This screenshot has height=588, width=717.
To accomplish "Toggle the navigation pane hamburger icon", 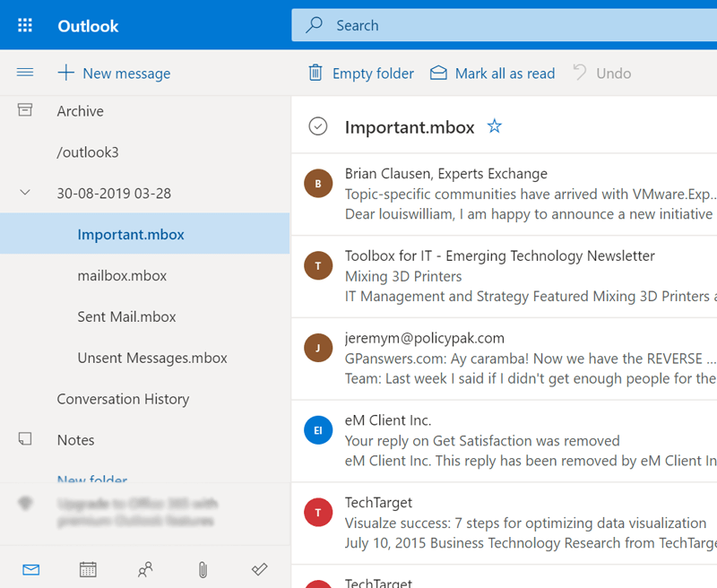I will point(25,73).
